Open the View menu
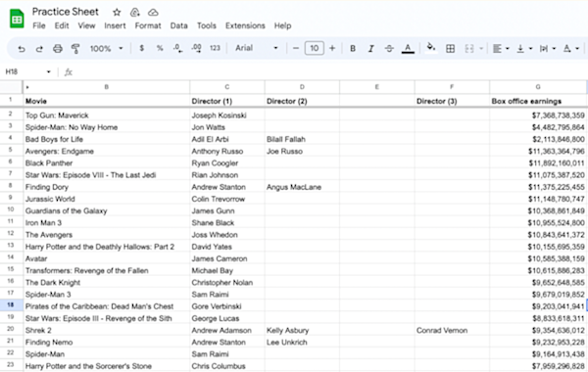 point(86,25)
